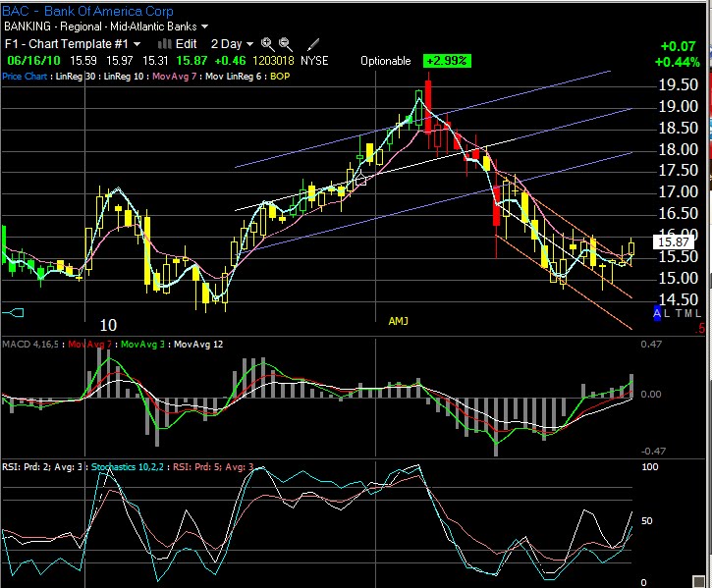
Task: Toggle the highlighted A scale mode
Action: 657,313
